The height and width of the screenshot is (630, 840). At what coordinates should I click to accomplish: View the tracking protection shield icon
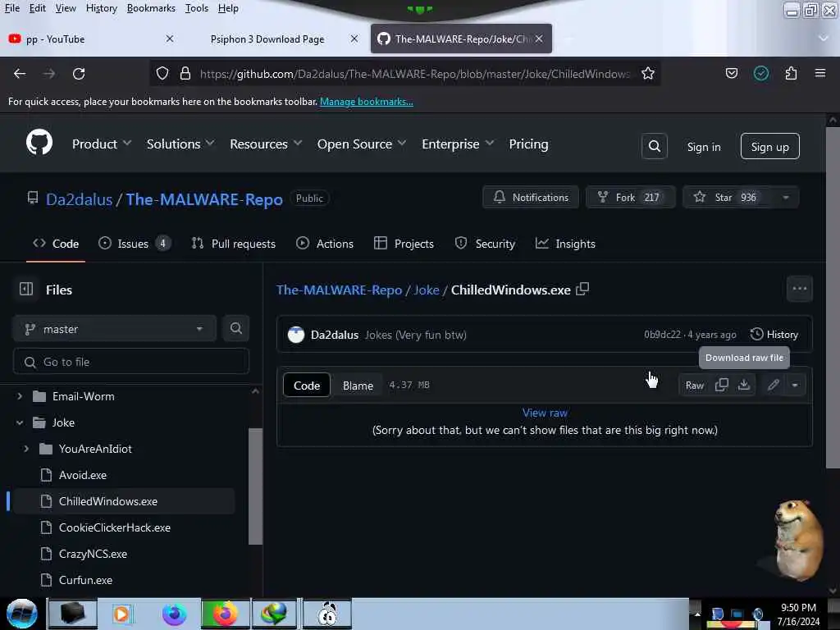162,73
